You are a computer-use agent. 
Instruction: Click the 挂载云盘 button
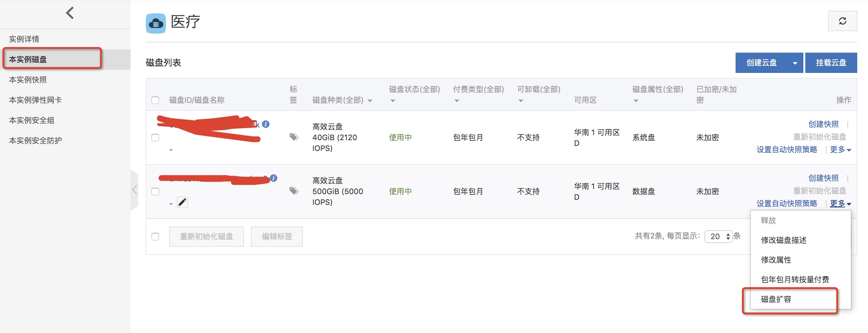(x=831, y=62)
